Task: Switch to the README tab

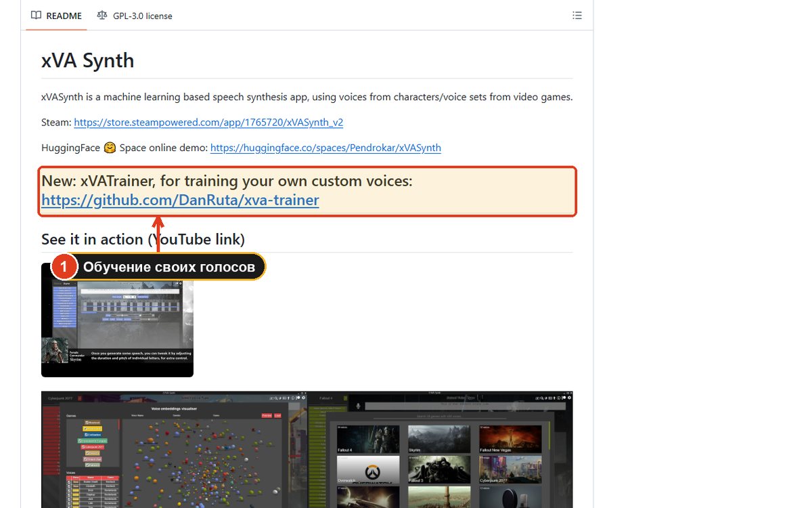Action: [57, 16]
